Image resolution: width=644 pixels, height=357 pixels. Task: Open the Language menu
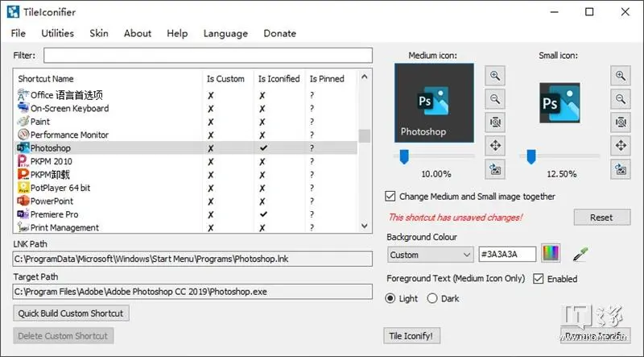225,33
